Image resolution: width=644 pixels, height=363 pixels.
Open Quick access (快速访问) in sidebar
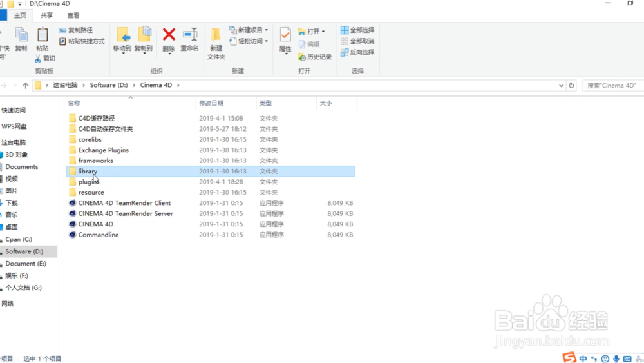click(14, 110)
